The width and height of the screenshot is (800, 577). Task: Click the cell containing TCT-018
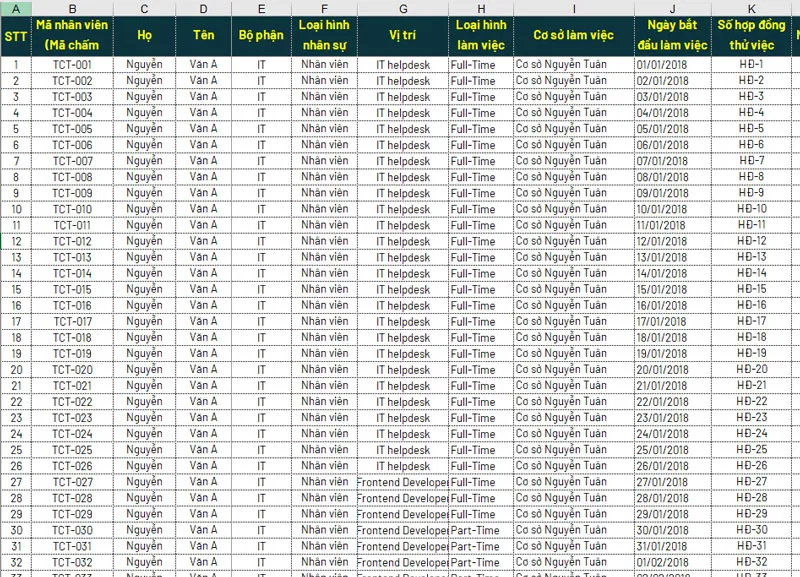tap(72, 338)
